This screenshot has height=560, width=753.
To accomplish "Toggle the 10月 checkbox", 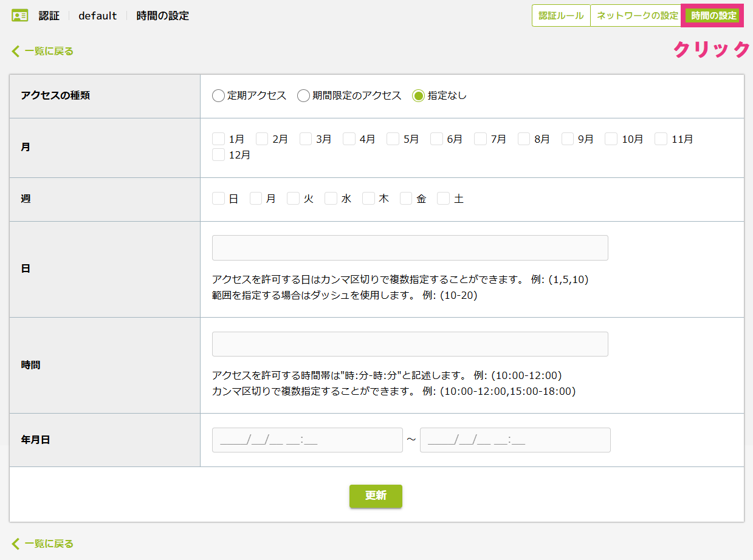I will [611, 139].
